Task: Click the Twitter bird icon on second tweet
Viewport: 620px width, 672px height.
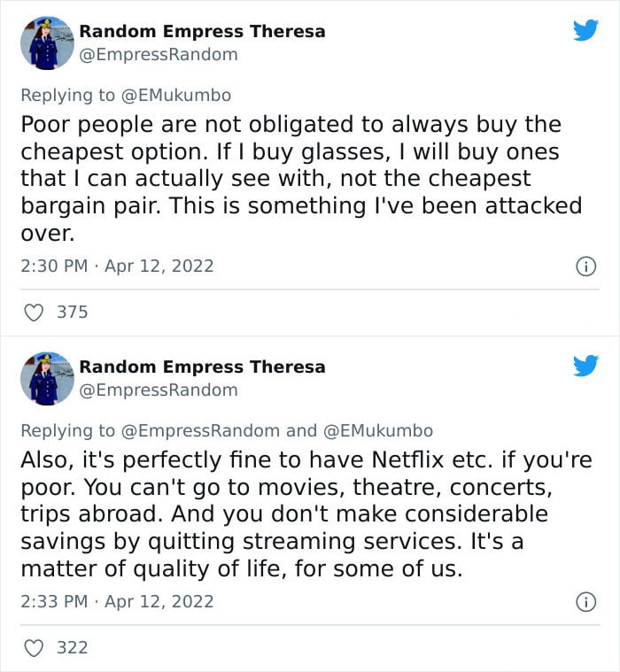Action: point(585,366)
